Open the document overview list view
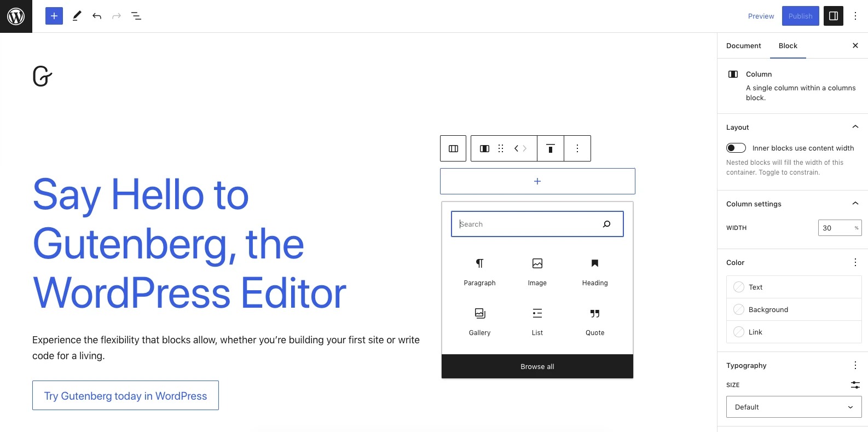 tap(136, 16)
